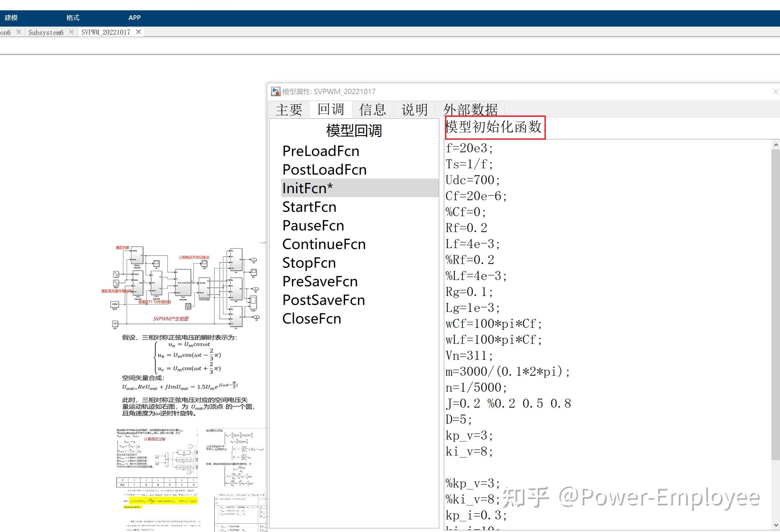Select the Tpwm constant block 0.0002
Image resolution: width=780 pixels, height=532 pixels.
[114, 304]
